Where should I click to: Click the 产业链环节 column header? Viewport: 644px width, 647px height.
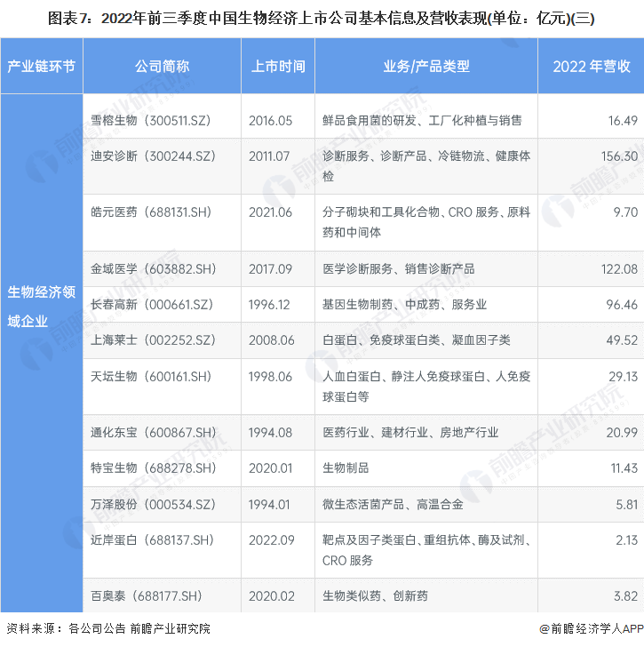(x=42, y=66)
